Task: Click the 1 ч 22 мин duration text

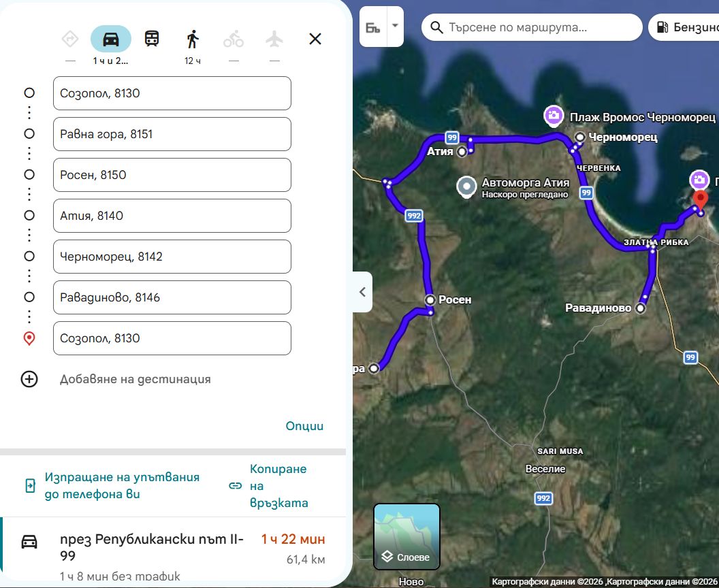Action: click(x=293, y=539)
